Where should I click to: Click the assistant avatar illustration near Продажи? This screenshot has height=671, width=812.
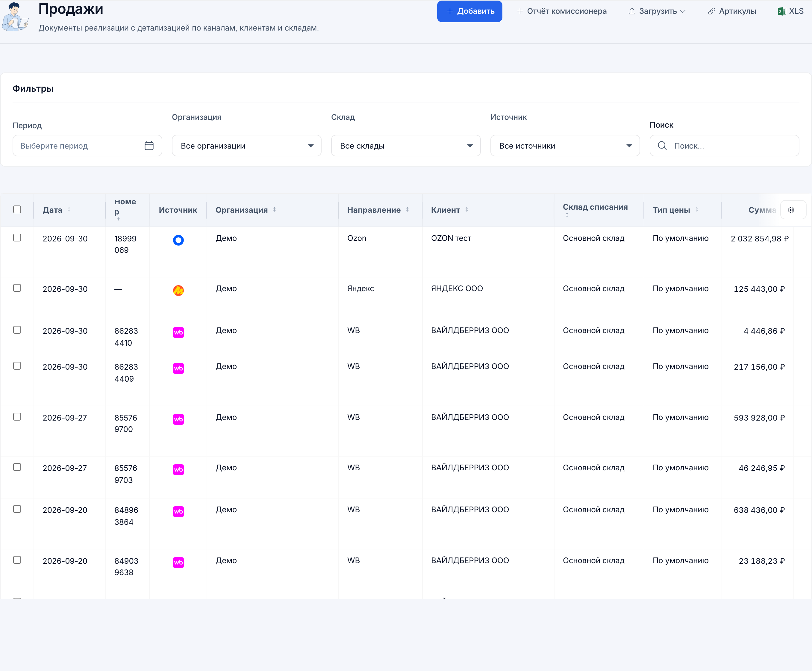pyautogui.click(x=15, y=16)
